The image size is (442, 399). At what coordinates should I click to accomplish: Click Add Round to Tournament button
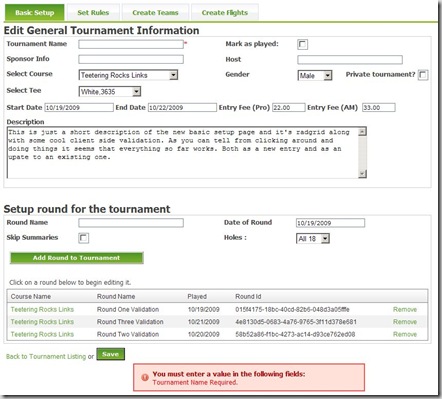[77, 258]
